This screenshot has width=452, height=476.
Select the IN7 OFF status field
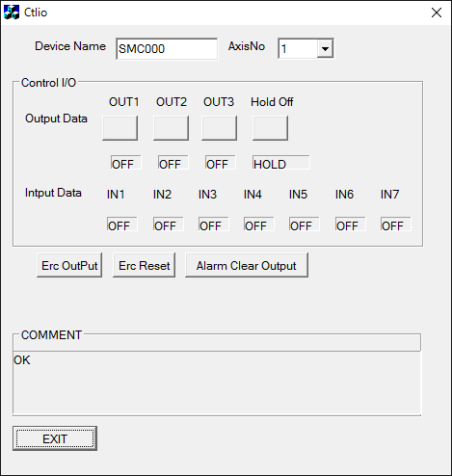[396, 225]
